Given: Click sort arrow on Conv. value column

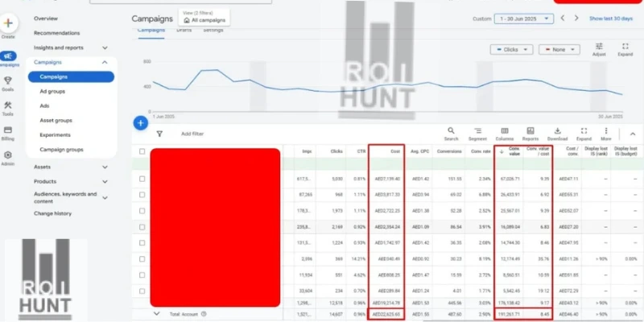Looking at the screenshot, I should [x=502, y=151].
